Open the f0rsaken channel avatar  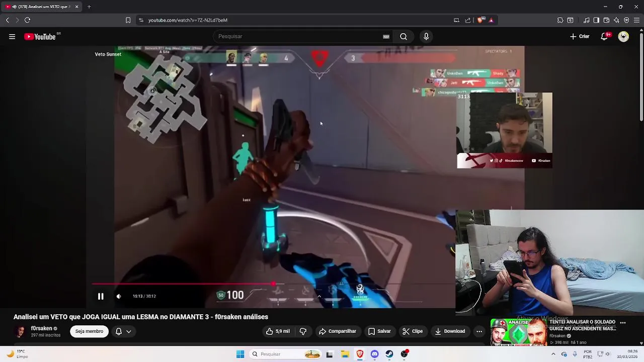pyautogui.click(x=20, y=331)
